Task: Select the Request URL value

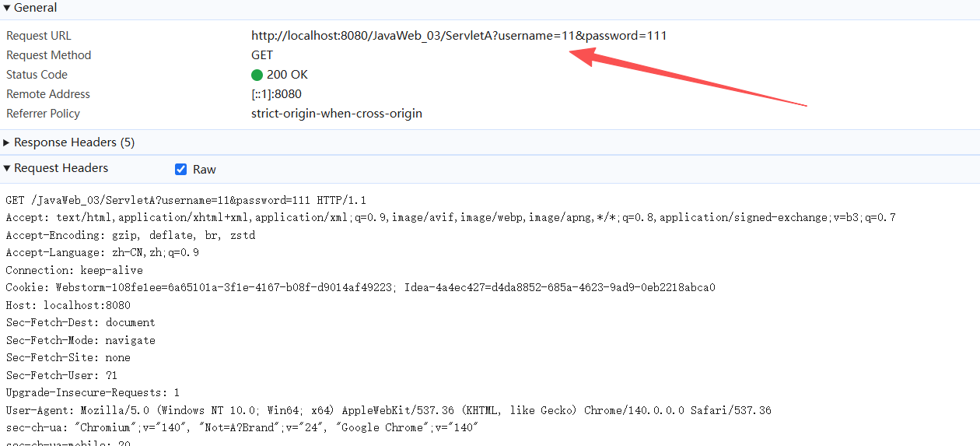Action: (459, 36)
